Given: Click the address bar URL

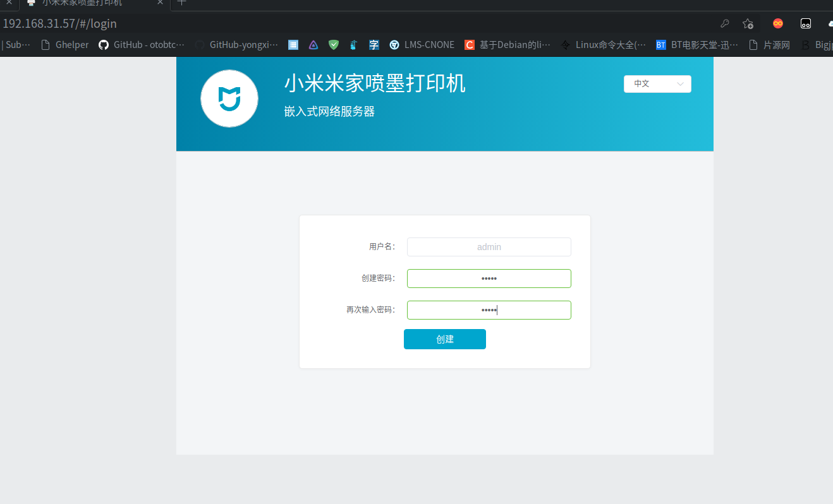Looking at the screenshot, I should (60, 24).
